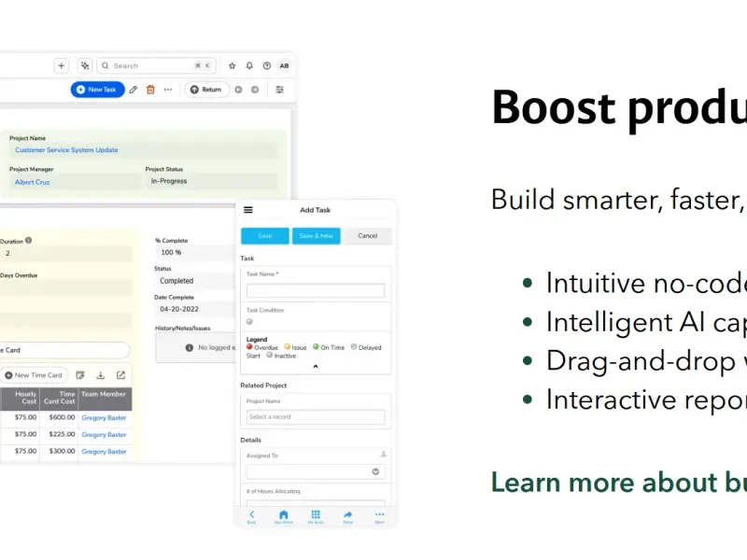This screenshot has width=747, height=560.
Task: Open My Apps grid in bottom navigation
Action: coord(316,517)
